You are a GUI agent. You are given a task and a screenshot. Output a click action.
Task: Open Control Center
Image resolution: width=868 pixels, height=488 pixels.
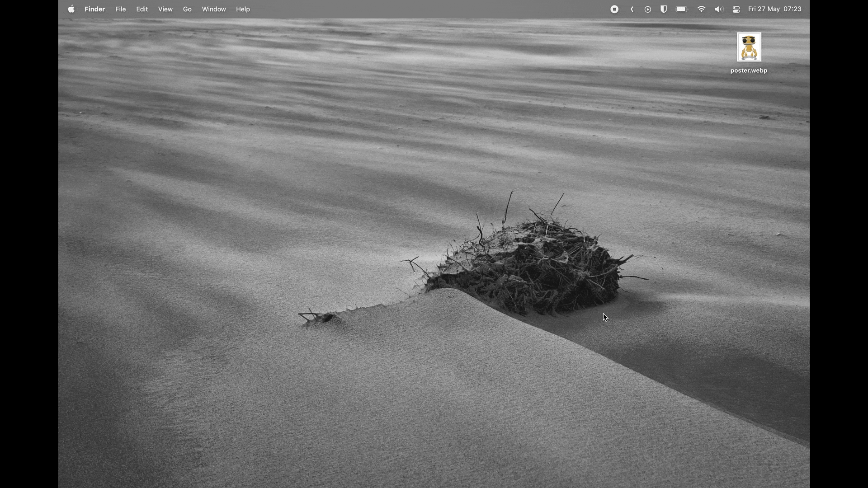tap(736, 9)
